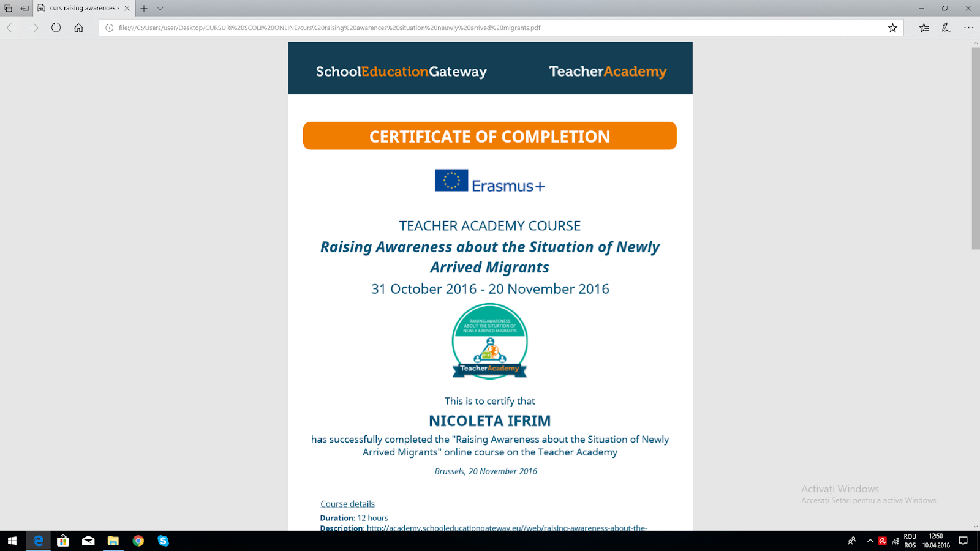The image size is (980, 551).
Task: Open the People icon in the taskbar
Action: (x=852, y=541)
